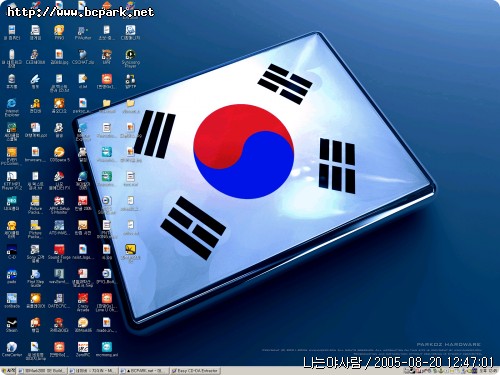Screen dimensions: 500x375
Task: Activate the first taskbar window button
Action: click(x=42, y=371)
